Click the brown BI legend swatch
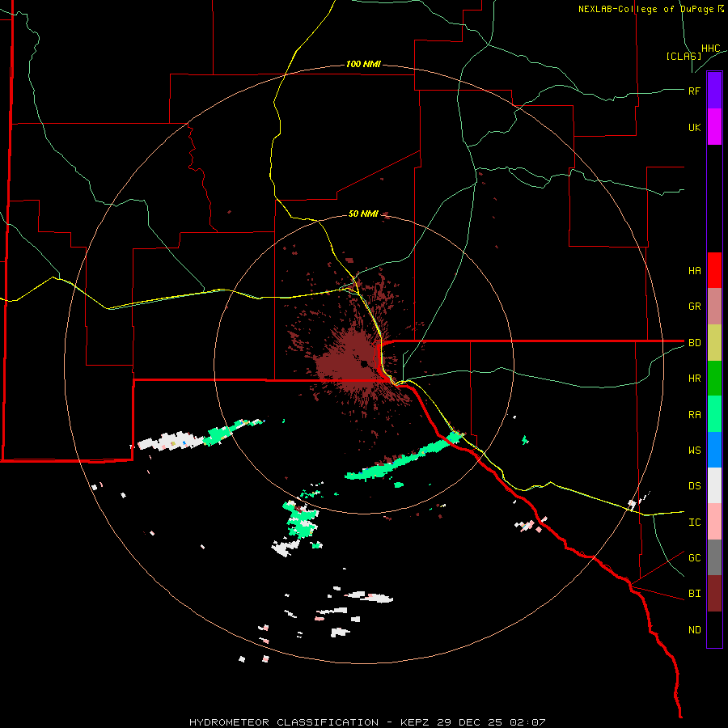The width and height of the screenshot is (728, 728). 714,594
